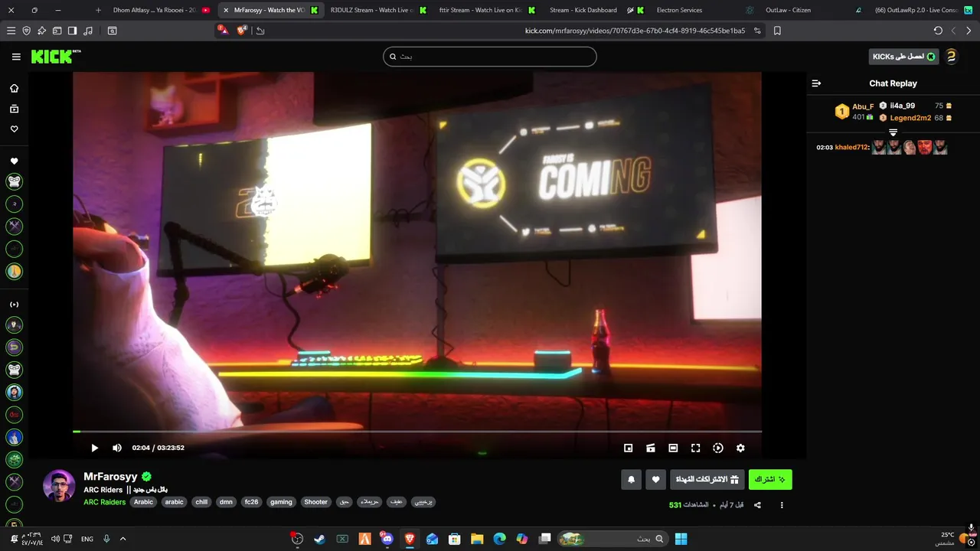Open the Windows Start menu
Screen dimensions: 980x551
click(x=681, y=539)
